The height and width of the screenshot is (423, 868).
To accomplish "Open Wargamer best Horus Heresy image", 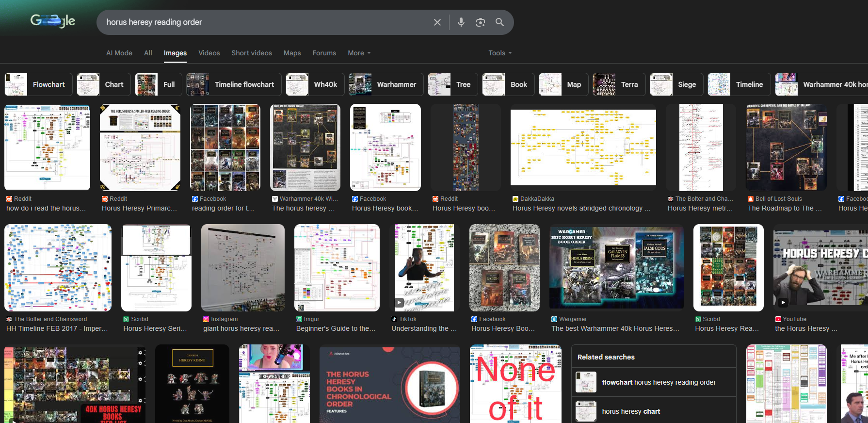I will (616, 268).
